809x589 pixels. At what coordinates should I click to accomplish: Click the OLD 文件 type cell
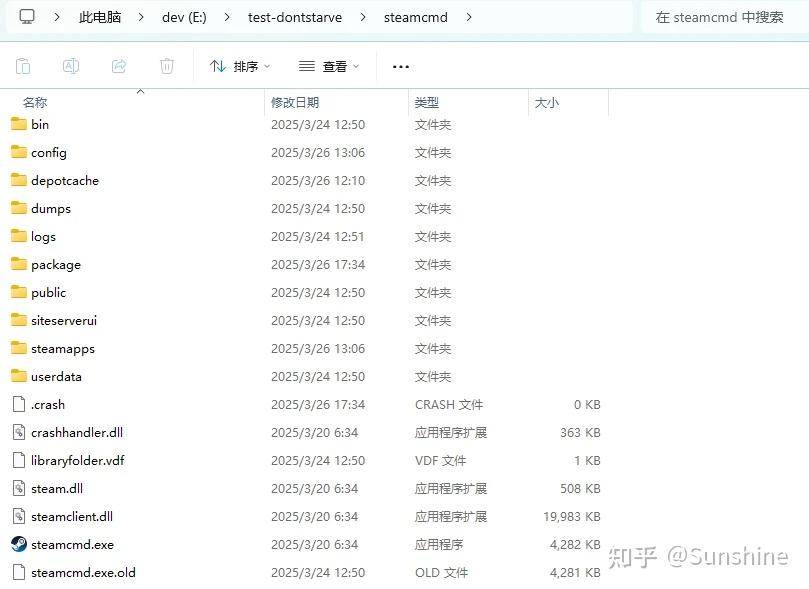click(x=442, y=572)
